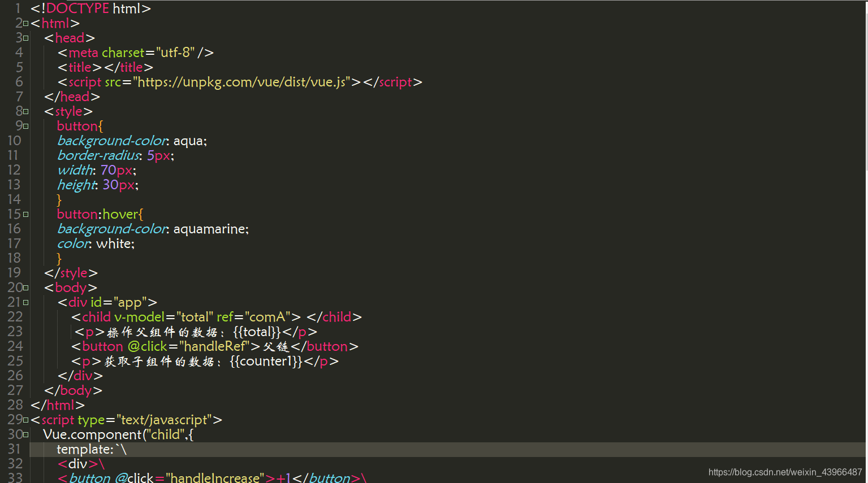Collapse the body tag fold on line 20
The height and width of the screenshot is (483, 868).
click(25, 288)
